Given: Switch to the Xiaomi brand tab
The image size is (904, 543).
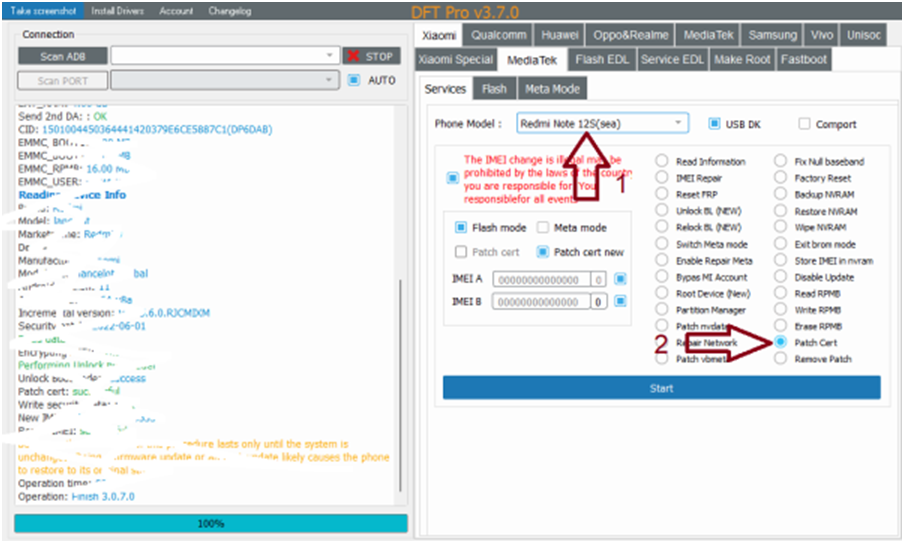Looking at the screenshot, I should point(439,35).
